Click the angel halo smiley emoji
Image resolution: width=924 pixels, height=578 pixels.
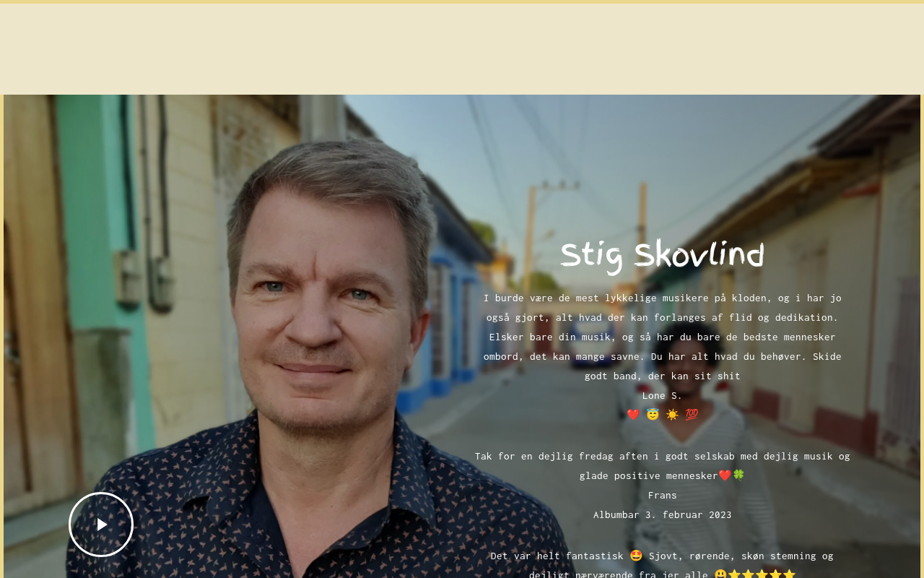point(653,415)
